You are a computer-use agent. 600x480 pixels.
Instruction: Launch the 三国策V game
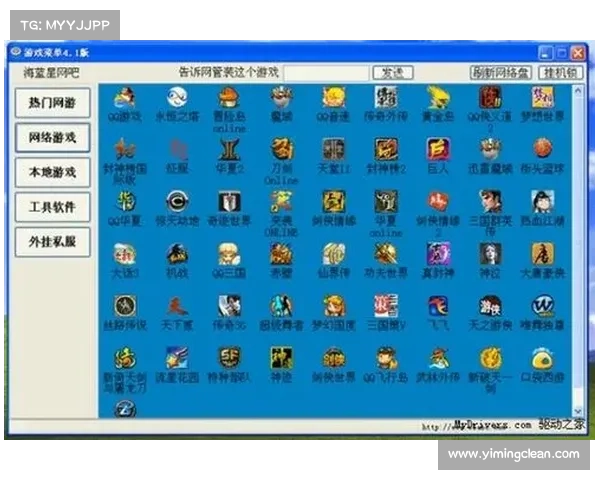[x=386, y=306]
